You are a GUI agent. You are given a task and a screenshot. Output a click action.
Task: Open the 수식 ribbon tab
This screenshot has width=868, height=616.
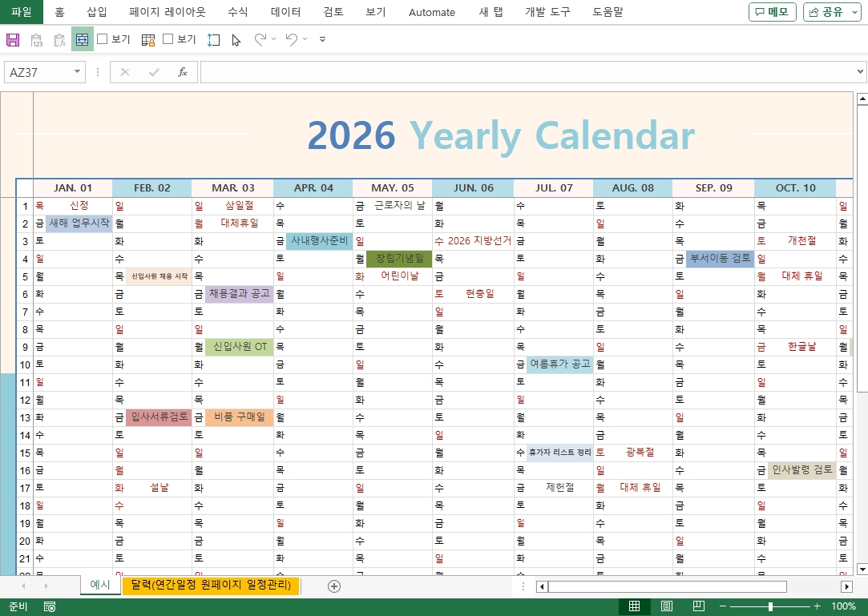coord(237,12)
